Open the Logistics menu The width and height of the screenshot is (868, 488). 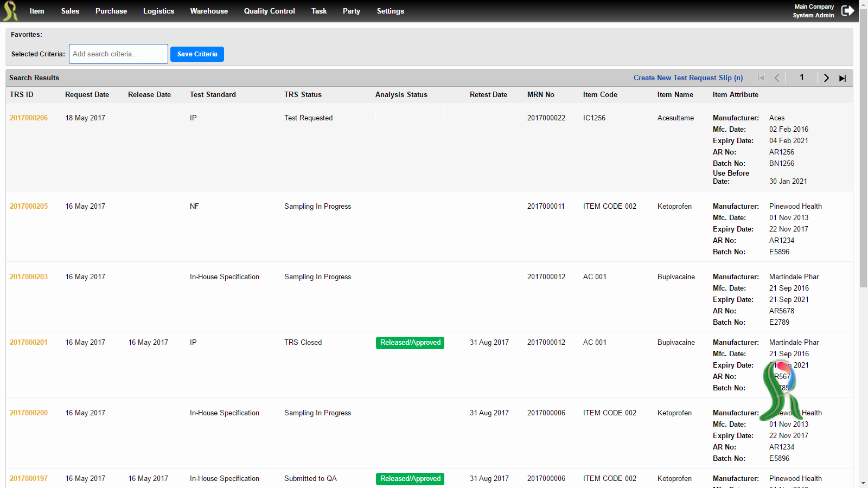click(x=158, y=11)
